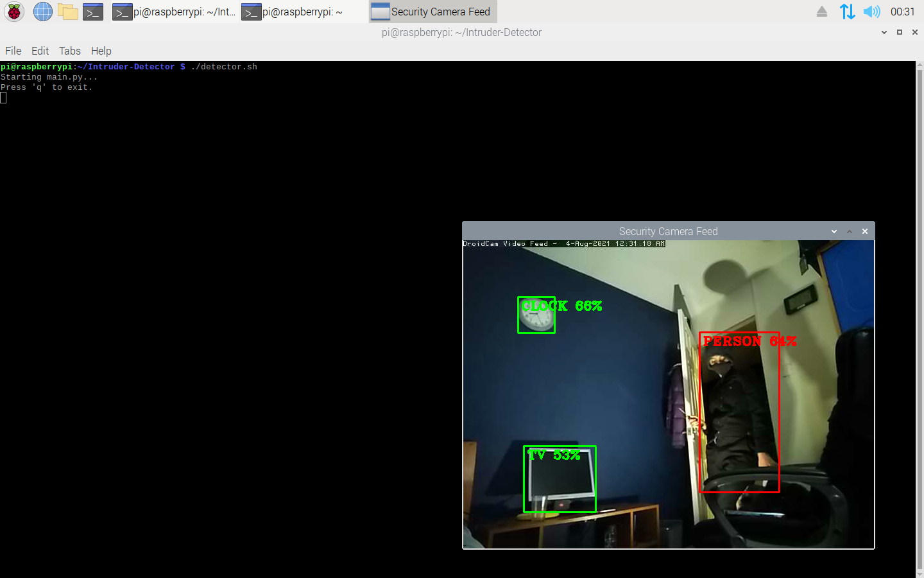Click the './detector.sh' command text
The height and width of the screenshot is (578, 924).
[x=224, y=67]
